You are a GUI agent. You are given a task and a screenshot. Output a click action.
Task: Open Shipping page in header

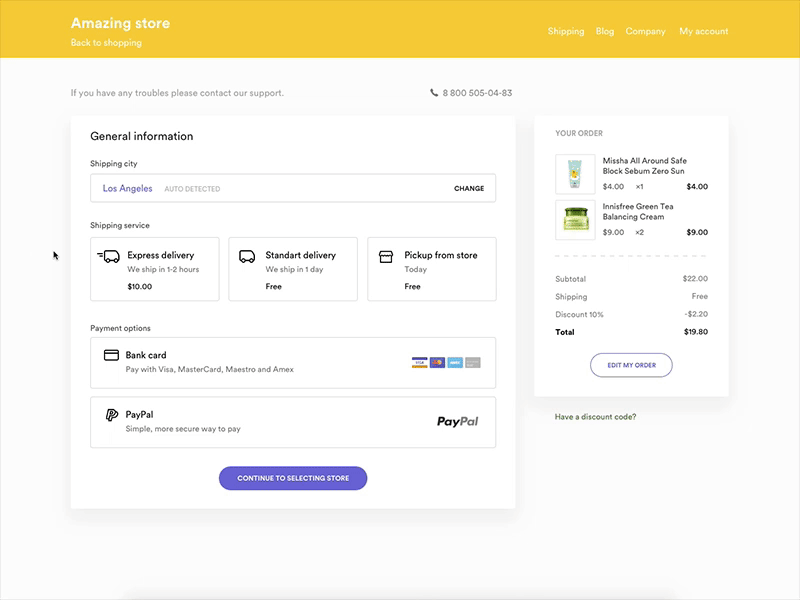pos(566,31)
